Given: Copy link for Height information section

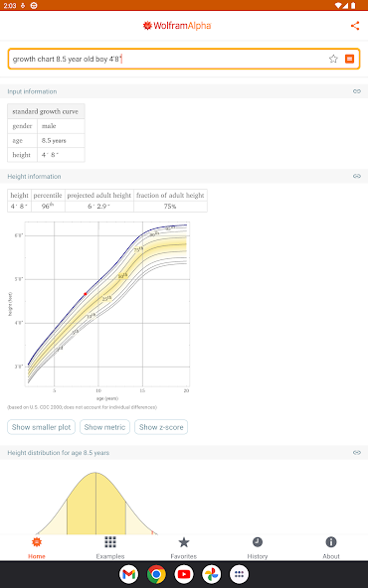Looking at the screenshot, I should (357, 176).
